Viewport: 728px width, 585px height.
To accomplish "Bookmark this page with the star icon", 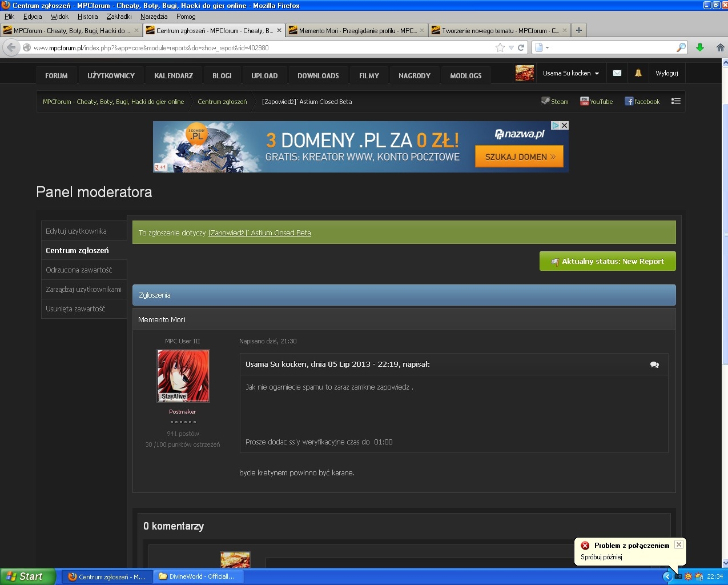I will click(500, 47).
